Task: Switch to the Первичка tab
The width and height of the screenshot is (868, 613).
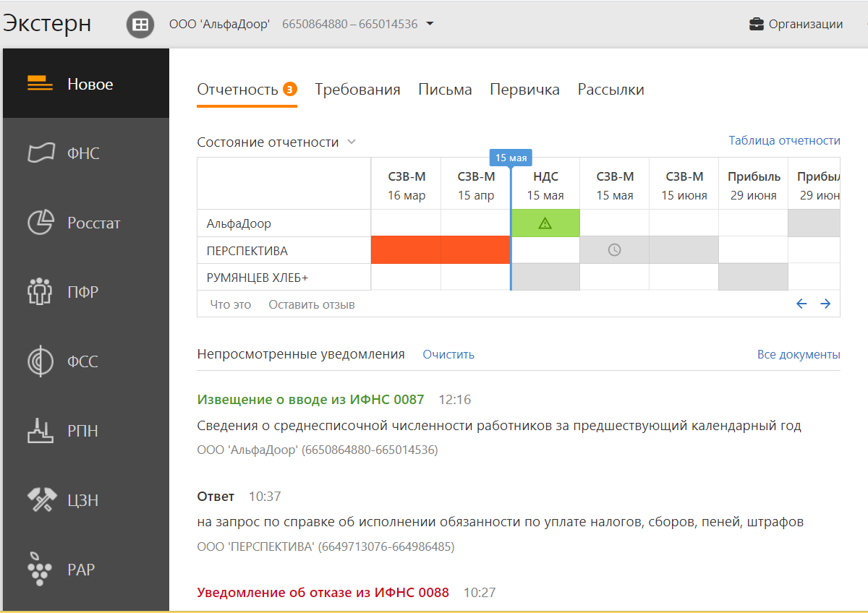Action: click(524, 90)
